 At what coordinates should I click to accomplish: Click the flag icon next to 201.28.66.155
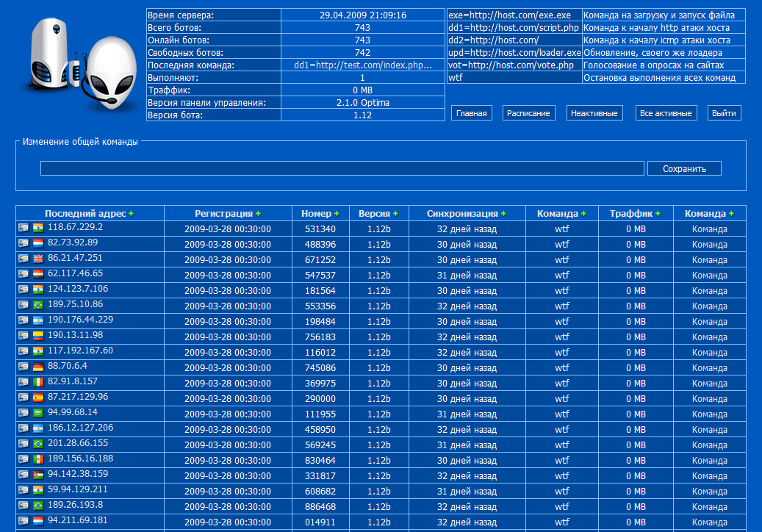point(38,444)
